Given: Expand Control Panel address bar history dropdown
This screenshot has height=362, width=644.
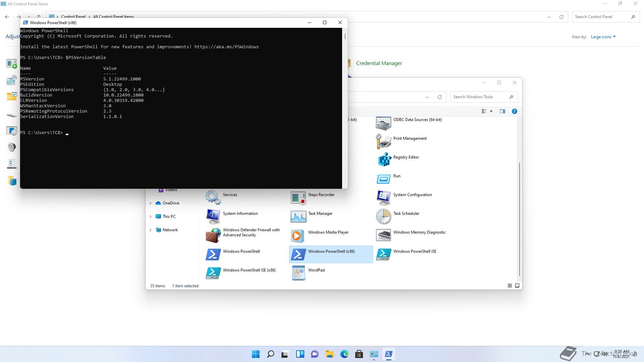Looking at the screenshot, I should point(549,17).
